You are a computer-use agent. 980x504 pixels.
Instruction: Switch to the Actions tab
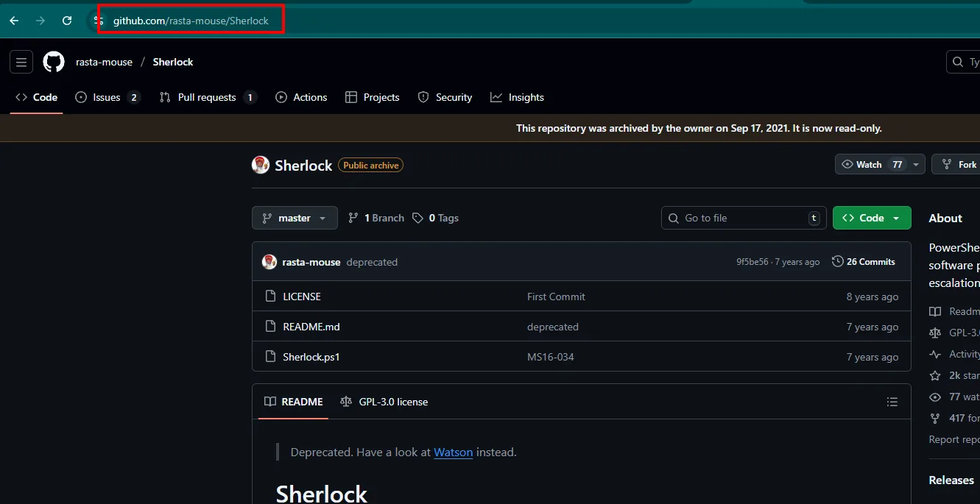(301, 97)
